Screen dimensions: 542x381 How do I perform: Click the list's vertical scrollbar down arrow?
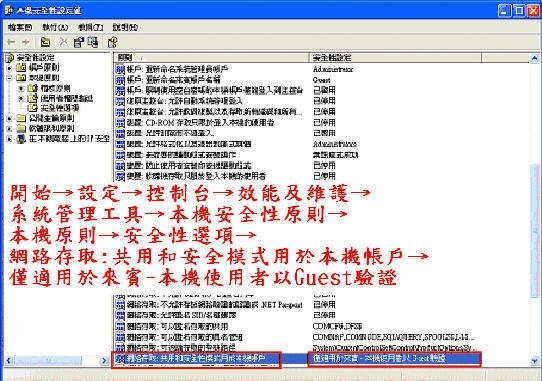(534, 361)
